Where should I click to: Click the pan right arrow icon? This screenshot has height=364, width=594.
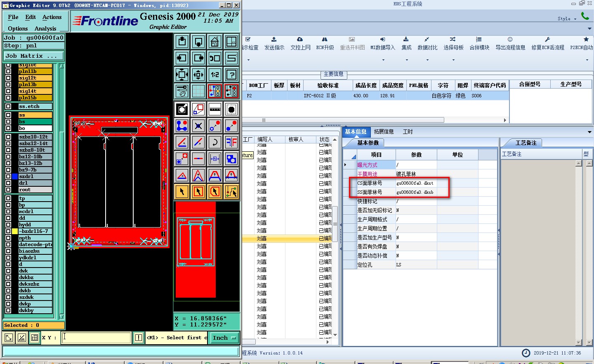click(198, 58)
